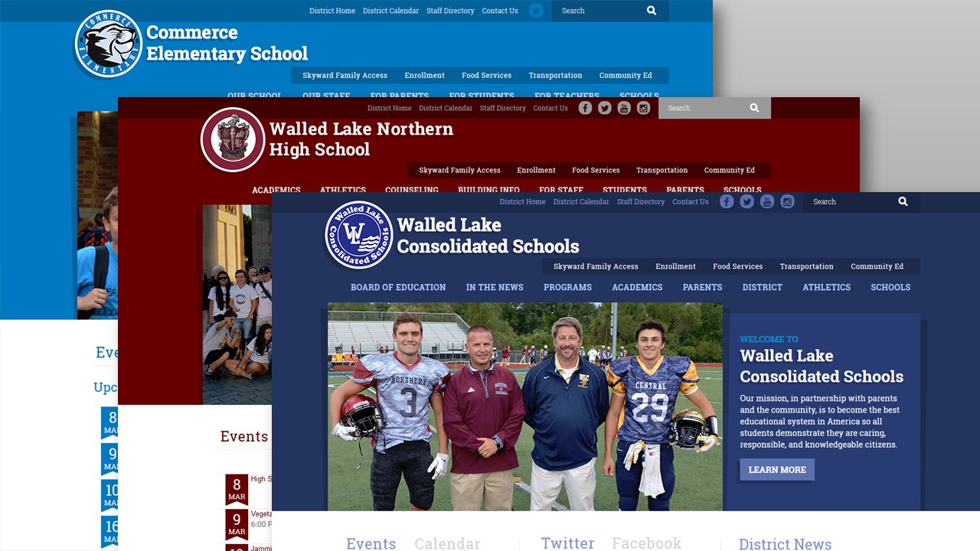Screen dimensions: 980x551
Task: Click Facebook icon on Walled Lake Northern header
Action: (x=585, y=108)
